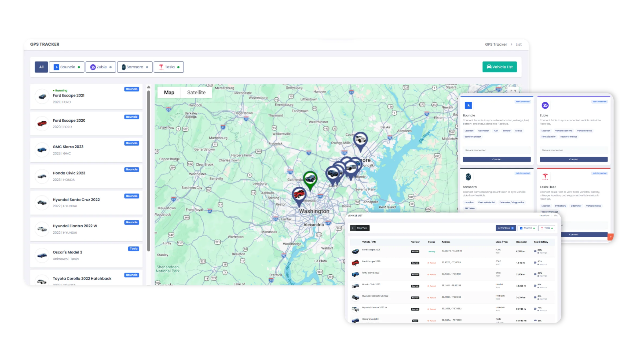Click Fleet vehicle list tag on Samsara card
Screen dimensions: 644x362
click(x=486, y=202)
